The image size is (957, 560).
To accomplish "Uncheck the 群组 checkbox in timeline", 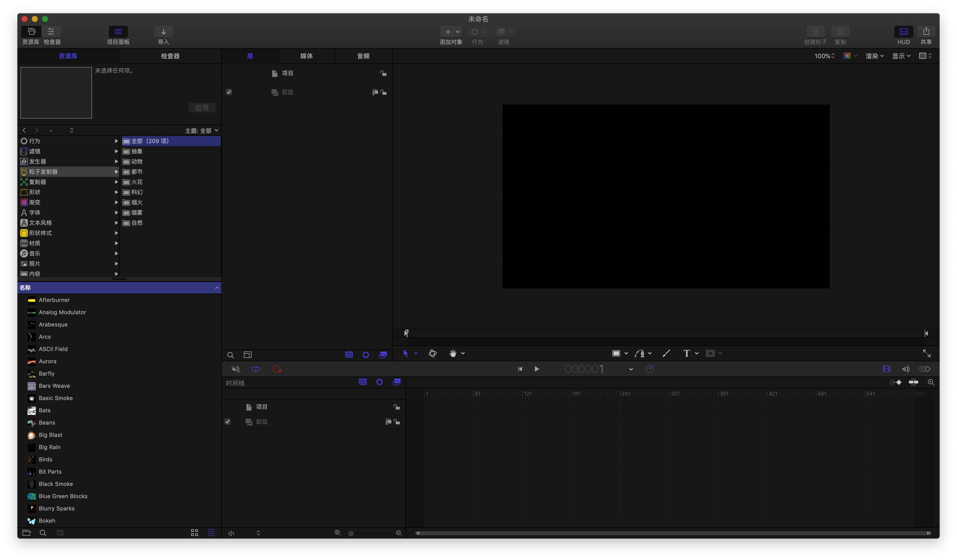I will click(x=227, y=422).
